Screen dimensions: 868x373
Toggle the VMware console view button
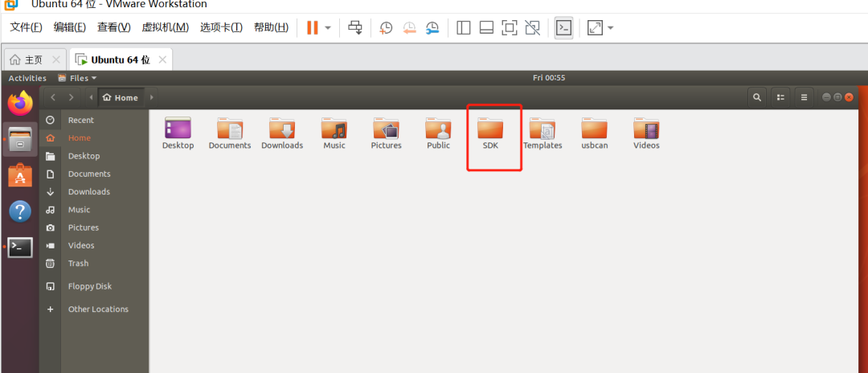click(x=563, y=27)
